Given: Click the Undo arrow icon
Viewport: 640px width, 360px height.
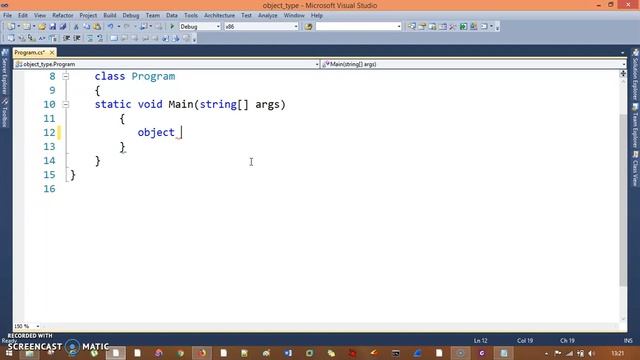Looking at the screenshot, I should click(110, 27).
